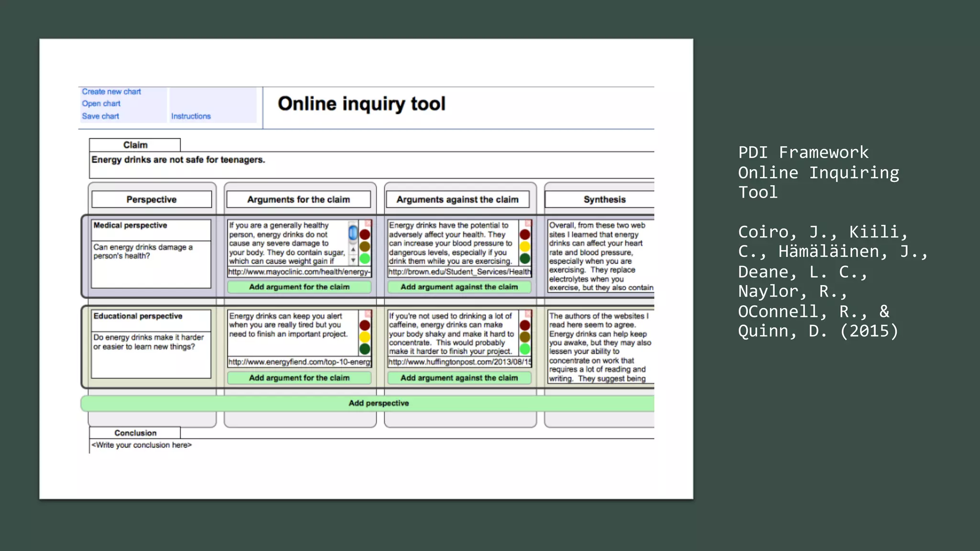
Task: Close the Huffington Post argument box
Action: [528, 314]
